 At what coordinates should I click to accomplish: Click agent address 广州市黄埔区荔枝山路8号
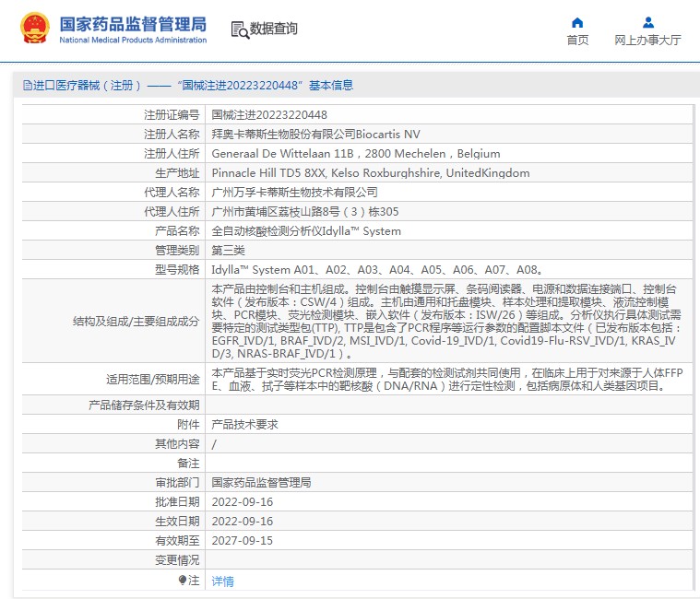tap(305, 212)
